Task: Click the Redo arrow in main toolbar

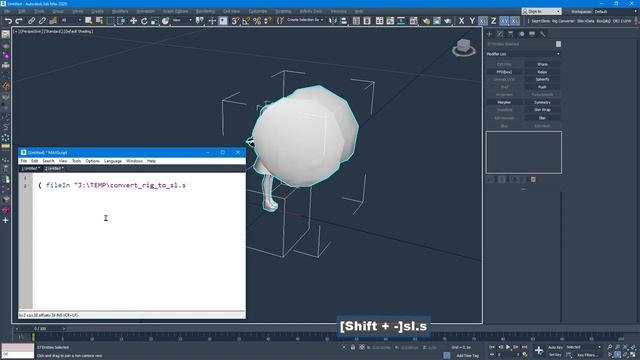Action: tap(19, 21)
